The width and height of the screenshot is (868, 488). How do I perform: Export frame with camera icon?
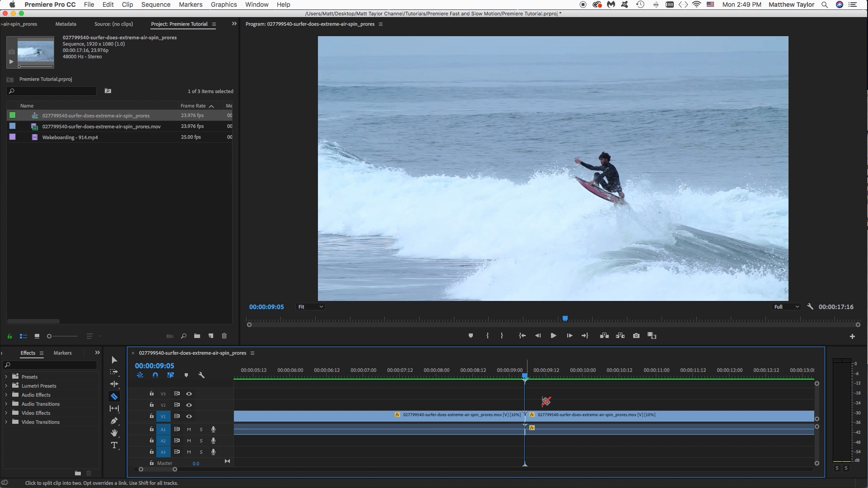coord(636,336)
